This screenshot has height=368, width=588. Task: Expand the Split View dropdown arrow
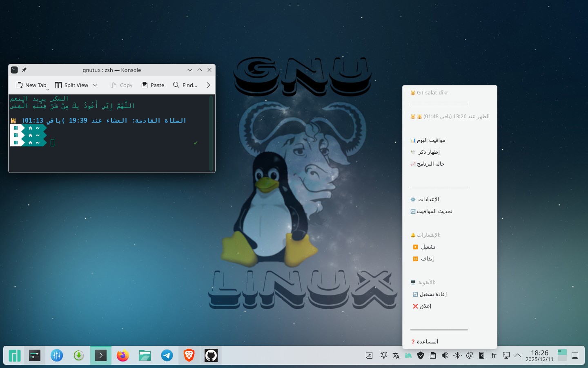[x=95, y=85]
